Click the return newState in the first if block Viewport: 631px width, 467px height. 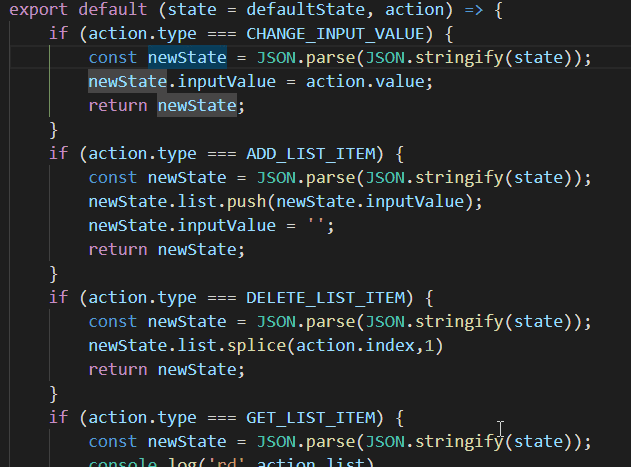coord(167,105)
